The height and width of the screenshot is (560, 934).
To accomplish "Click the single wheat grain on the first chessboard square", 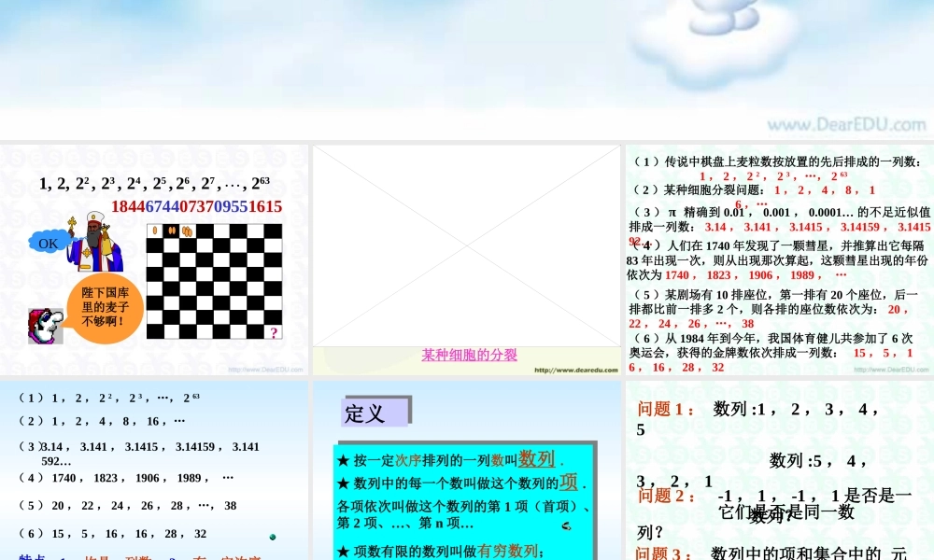I will click(x=155, y=231).
